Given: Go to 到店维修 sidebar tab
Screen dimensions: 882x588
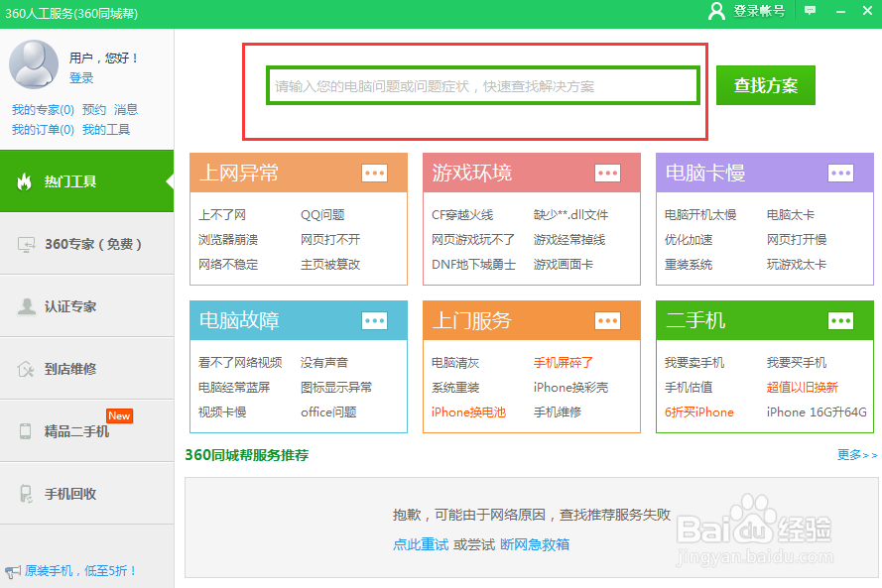Looking at the screenshot, I should click(86, 369).
